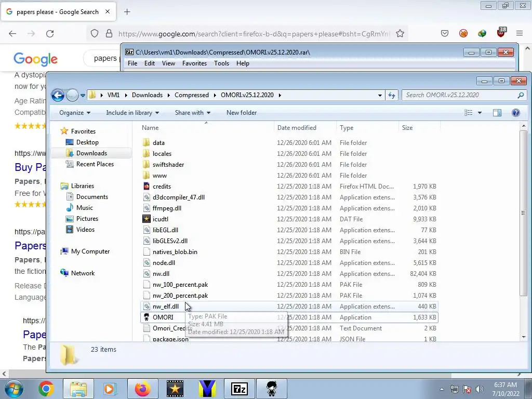Open File menu in 7-Zip window

[x=132, y=63]
